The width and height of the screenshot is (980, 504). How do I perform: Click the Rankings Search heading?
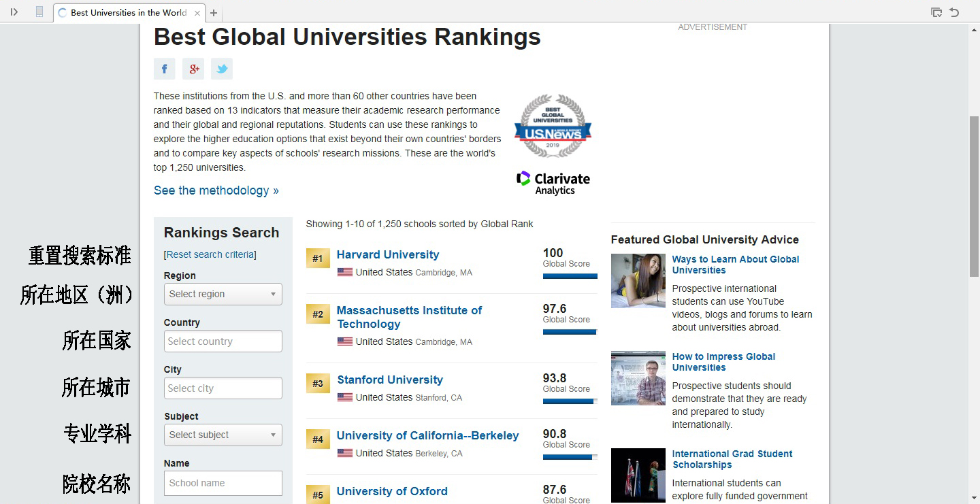pyautogui.click(x=222, y=233)
